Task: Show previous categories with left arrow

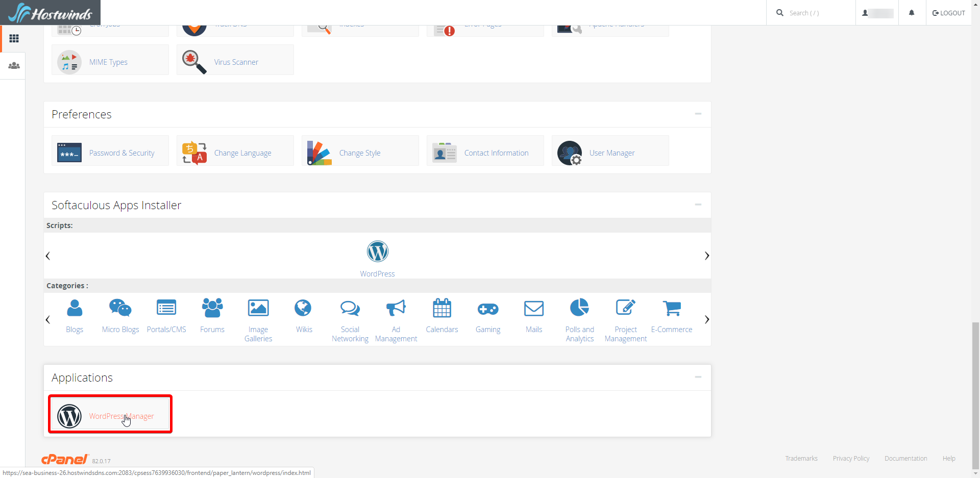Action: 48,319
